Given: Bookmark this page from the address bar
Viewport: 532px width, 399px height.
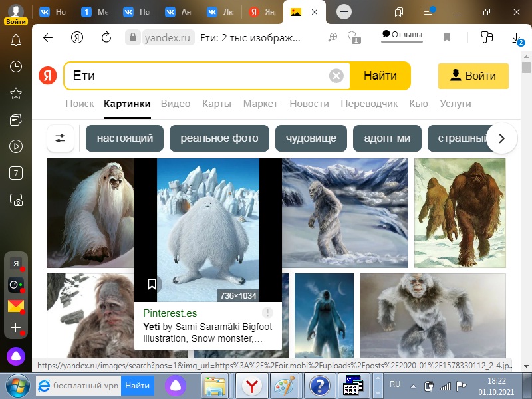Looking at the screenshot, I should pos(447,37).
